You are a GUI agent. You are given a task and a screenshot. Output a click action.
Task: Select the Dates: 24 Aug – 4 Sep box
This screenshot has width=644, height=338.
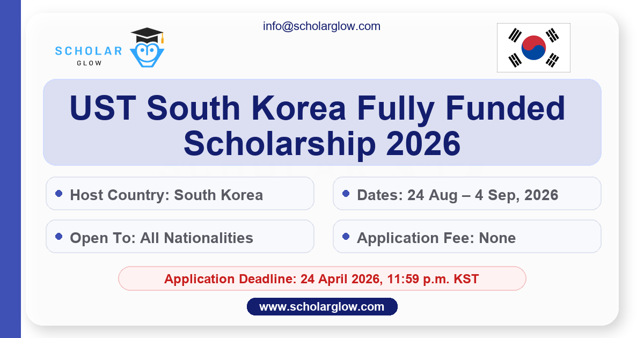[x=467, y=194]
